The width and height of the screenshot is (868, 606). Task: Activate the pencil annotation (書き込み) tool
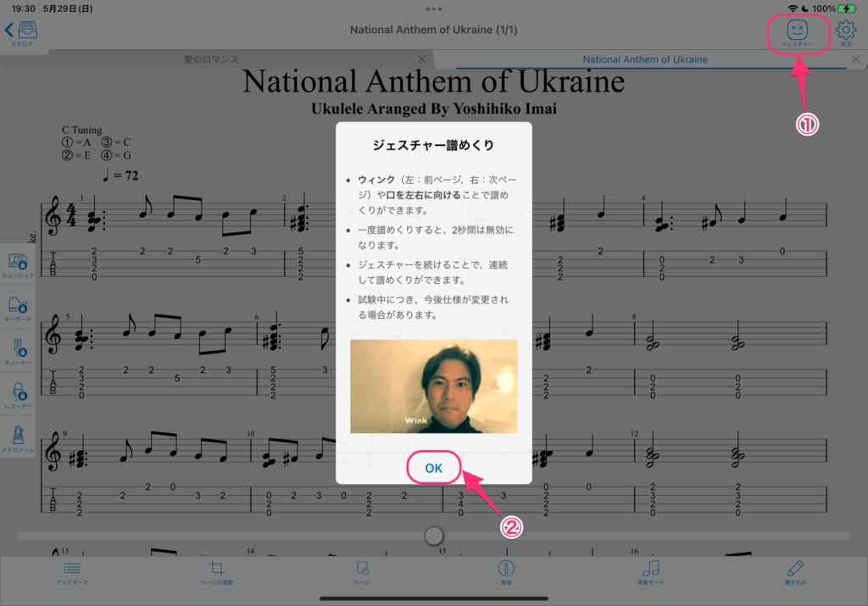[x=794, y=572]
